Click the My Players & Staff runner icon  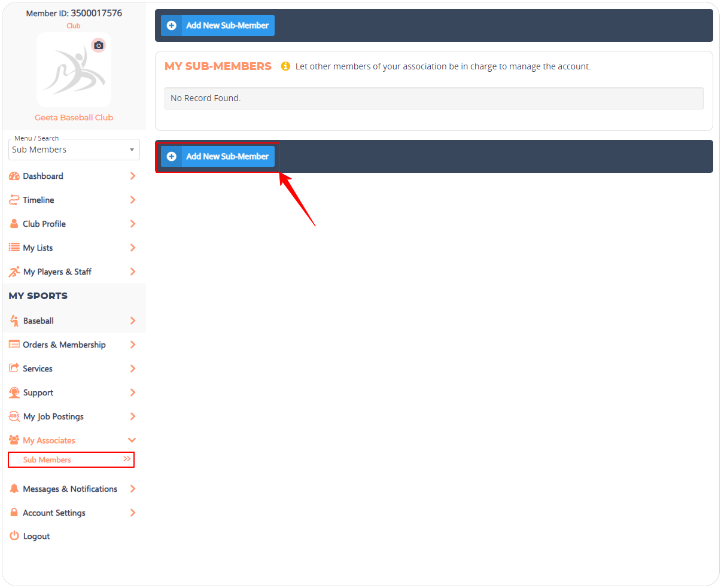14,272
